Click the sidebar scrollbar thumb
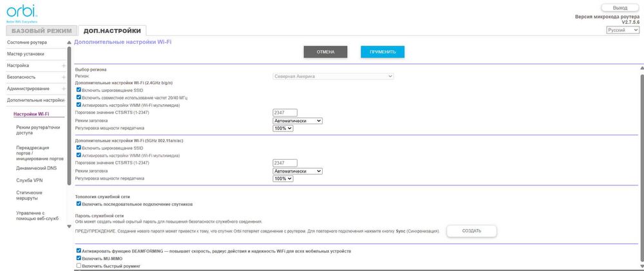644x271 pixels. coord(69,115)
